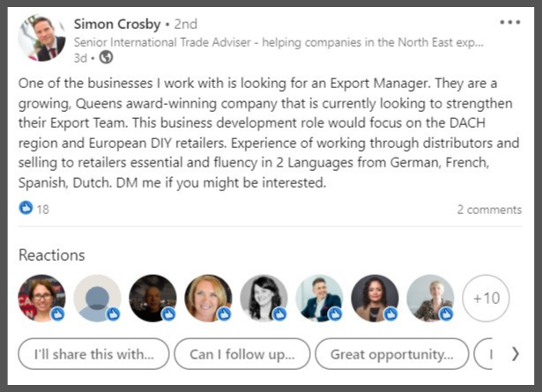Click the post author's profile photo

(41, 37)
